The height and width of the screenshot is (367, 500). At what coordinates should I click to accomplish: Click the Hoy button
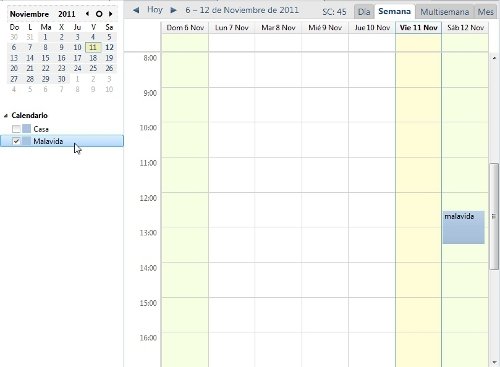(x=155, y=10)
